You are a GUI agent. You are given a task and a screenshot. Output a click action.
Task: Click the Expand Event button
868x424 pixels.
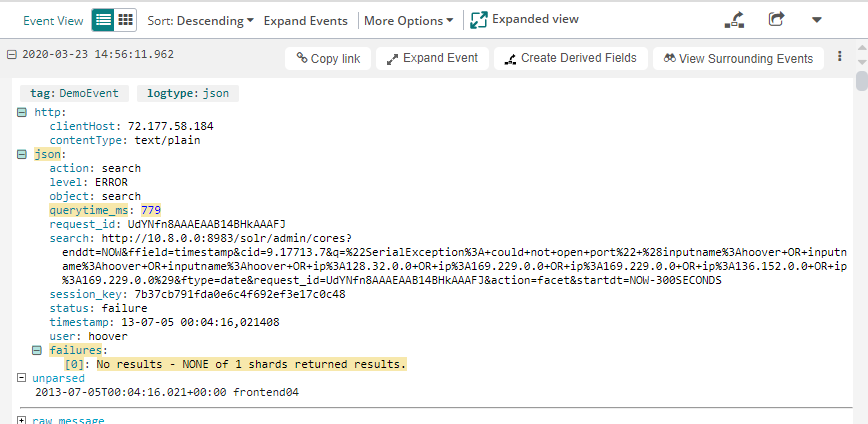coord(433,58)
